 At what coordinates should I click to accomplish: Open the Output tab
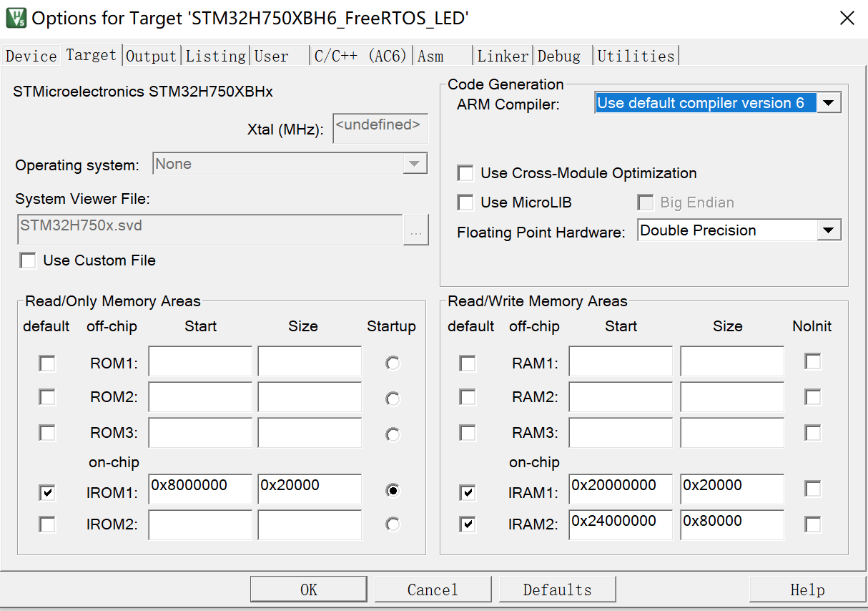151,56
